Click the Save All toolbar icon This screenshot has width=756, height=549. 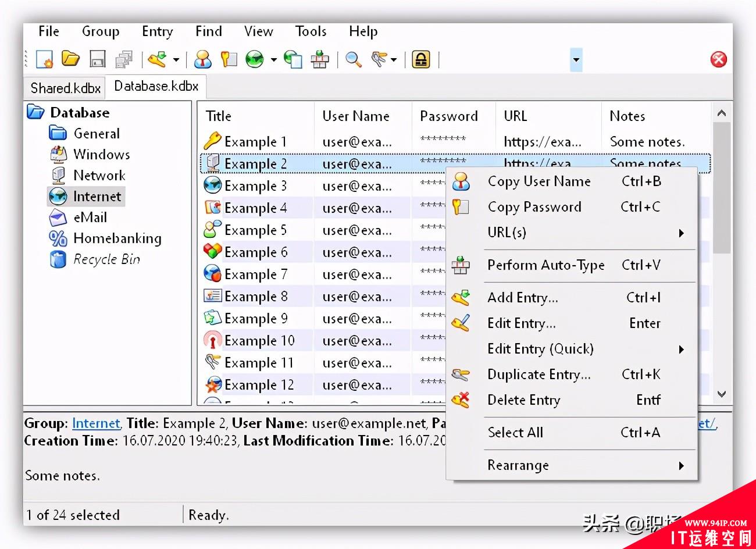click(x=124, y=59)
